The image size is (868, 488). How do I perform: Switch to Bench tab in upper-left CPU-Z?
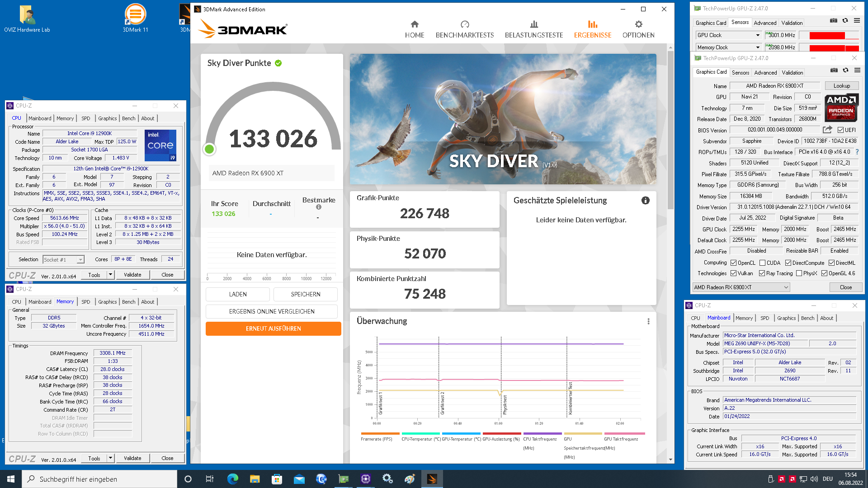pos(128,118)
